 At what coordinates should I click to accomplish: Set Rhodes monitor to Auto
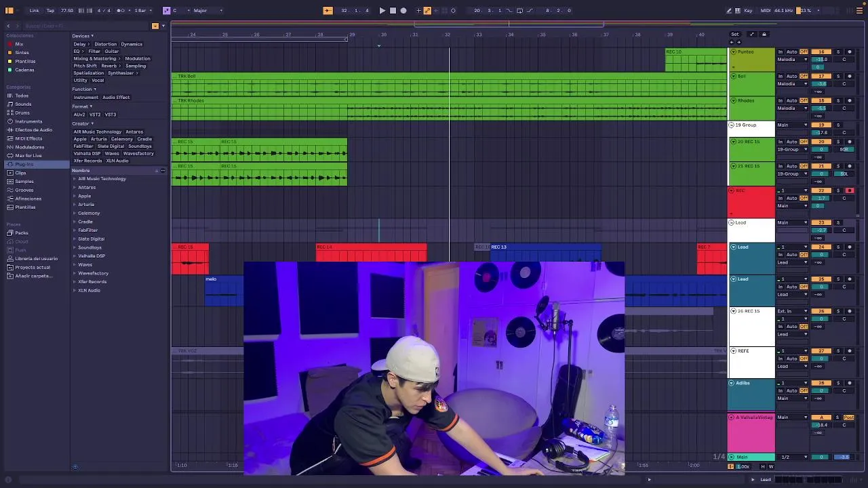click(x=791, y=100)
